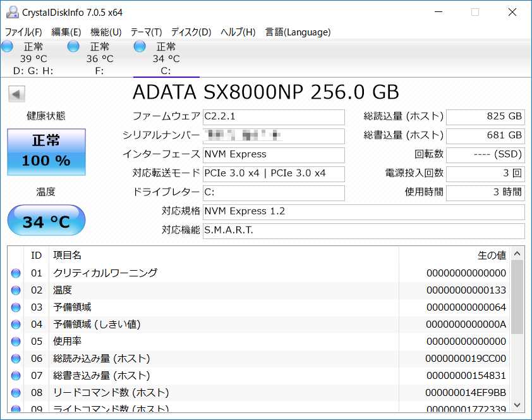
Task: Open the 言語(Language) menu
Action: click(x=298, y=32)
